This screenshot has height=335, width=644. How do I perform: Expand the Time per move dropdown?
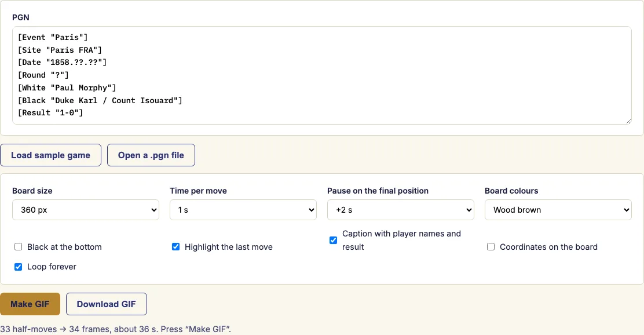pos(243,210)
